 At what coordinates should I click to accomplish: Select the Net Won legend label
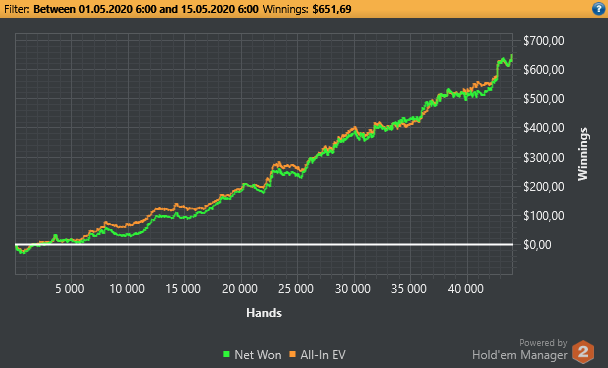pyautogui.click(x=257, y=354)
